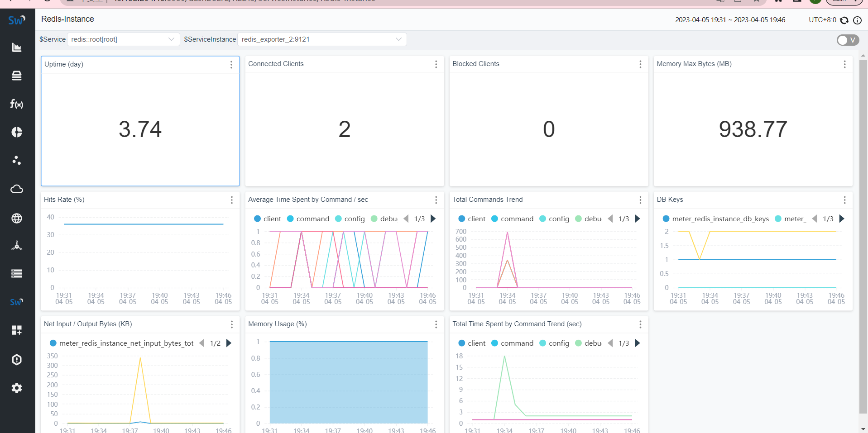This screenshot has width=868, height=433.
Task: Open the server stack sidebar icon
Action: tap(17, 274)
